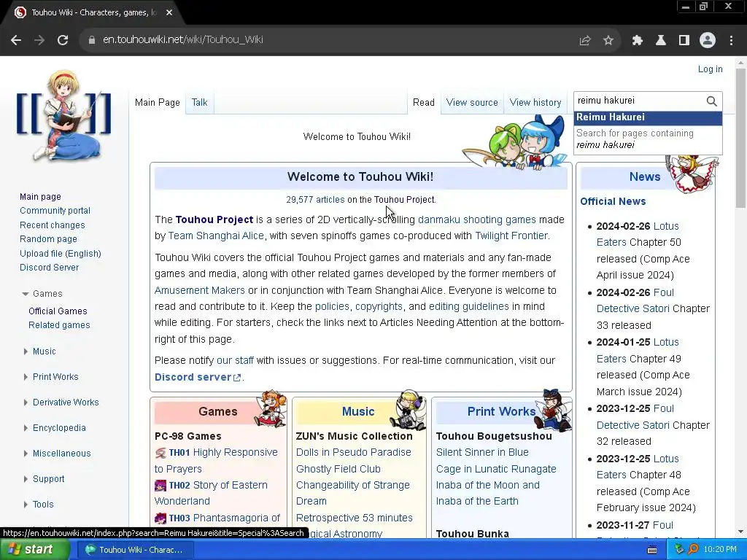Reload the Touhou Wiki page
This screenshot has width=747, height=560.
63,40
